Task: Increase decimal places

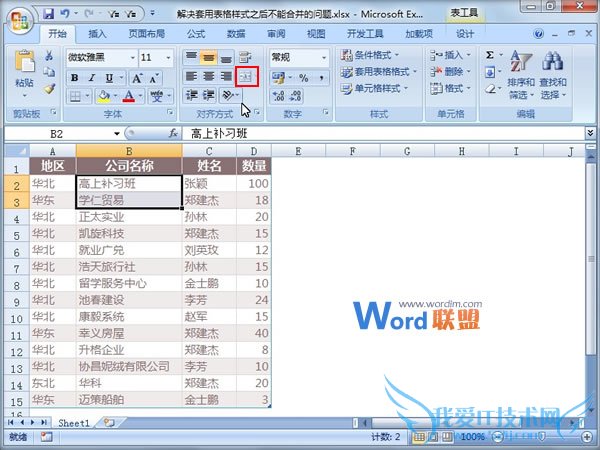Action: pyautogui.click(x=279, y=96)
